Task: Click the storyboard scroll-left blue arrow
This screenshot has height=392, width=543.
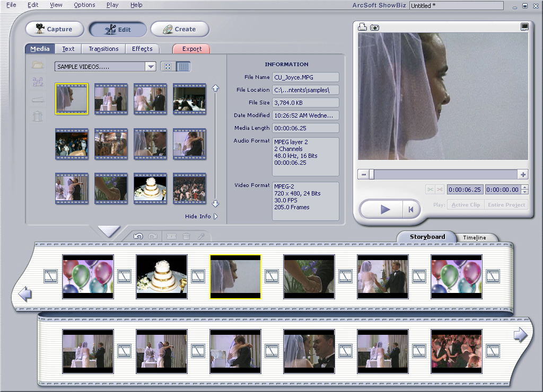Action: [25, 294]
